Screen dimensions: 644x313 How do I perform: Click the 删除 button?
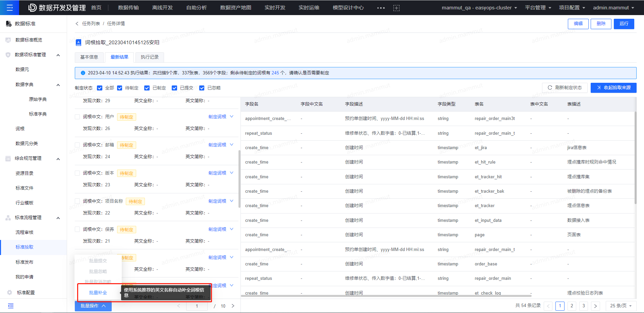[601, 24]
